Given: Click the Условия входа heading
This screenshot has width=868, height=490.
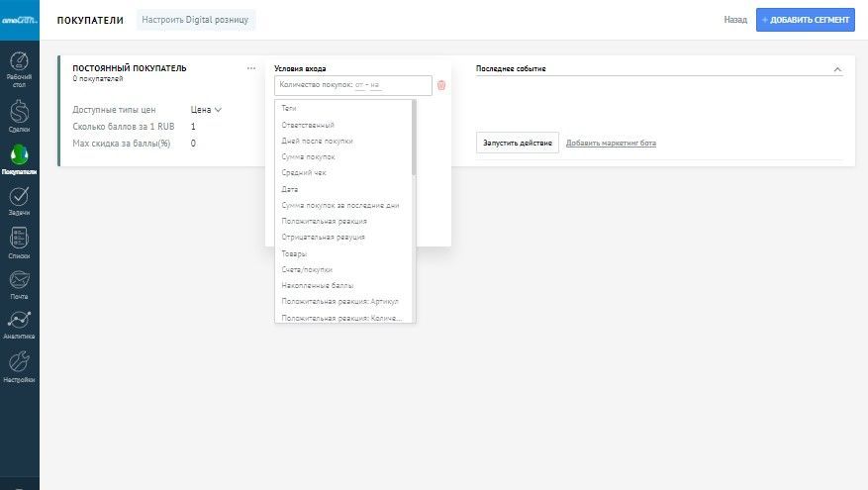Looking at the screenshot, I should (300, 68).
